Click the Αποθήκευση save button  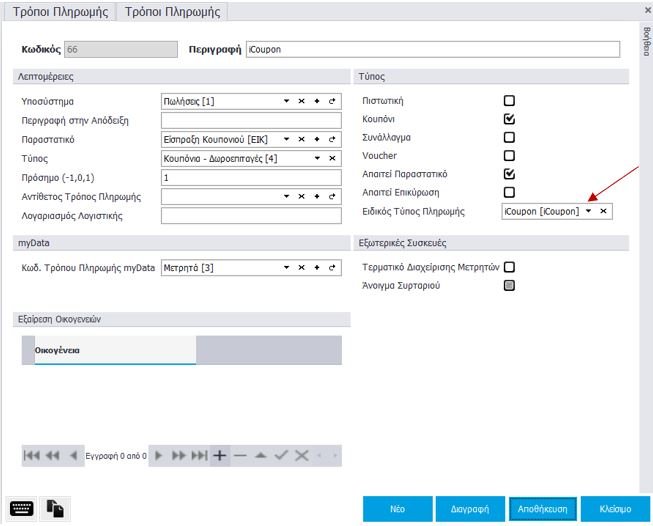(542, 509)
